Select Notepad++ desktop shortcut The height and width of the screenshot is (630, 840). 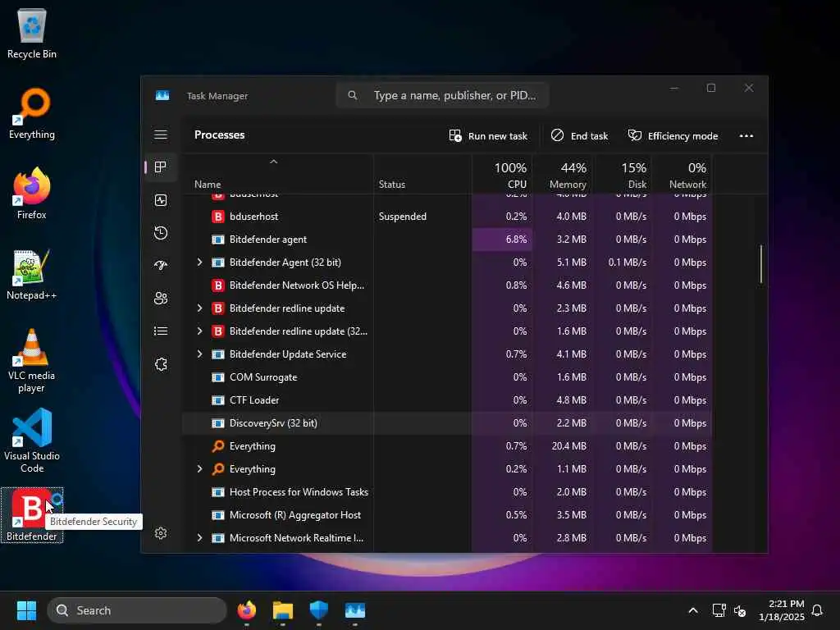pyautogui.click(x=32, y=274)
